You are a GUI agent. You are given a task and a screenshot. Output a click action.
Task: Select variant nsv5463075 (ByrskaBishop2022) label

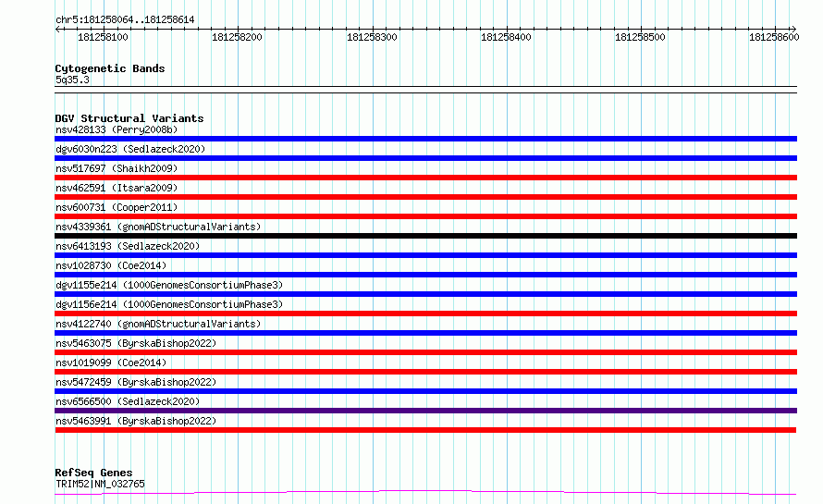[x=136, y=343]
